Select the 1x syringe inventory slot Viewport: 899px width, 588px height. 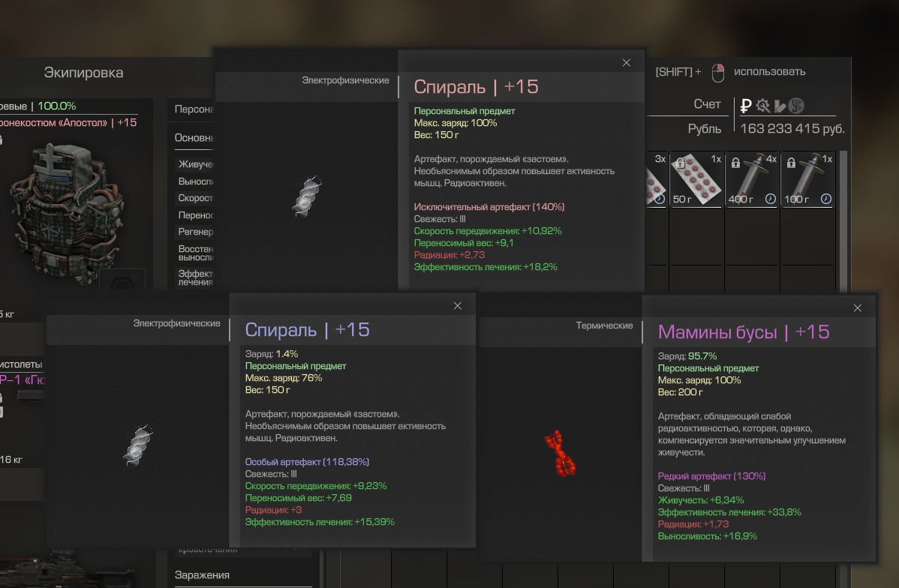tap(807, 180)
